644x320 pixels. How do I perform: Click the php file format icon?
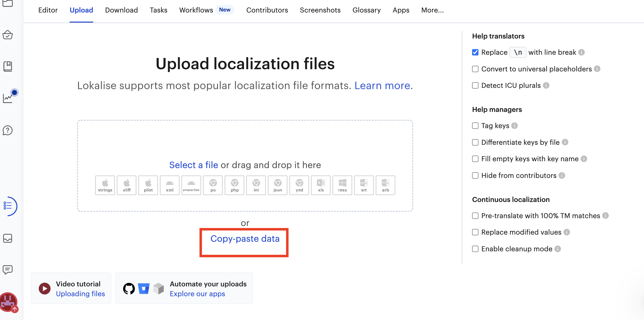(234, 185)
